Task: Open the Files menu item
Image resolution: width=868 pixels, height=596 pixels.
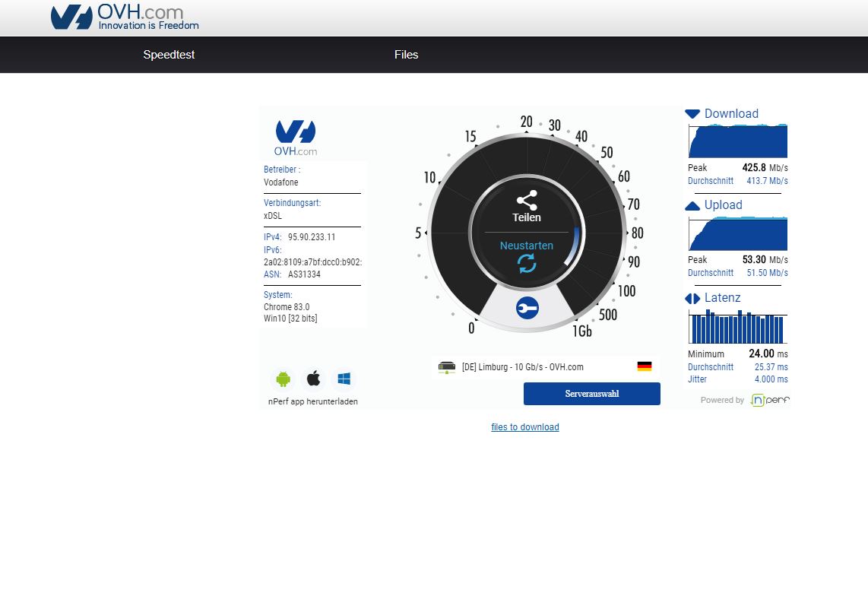Action: point(407,55)
